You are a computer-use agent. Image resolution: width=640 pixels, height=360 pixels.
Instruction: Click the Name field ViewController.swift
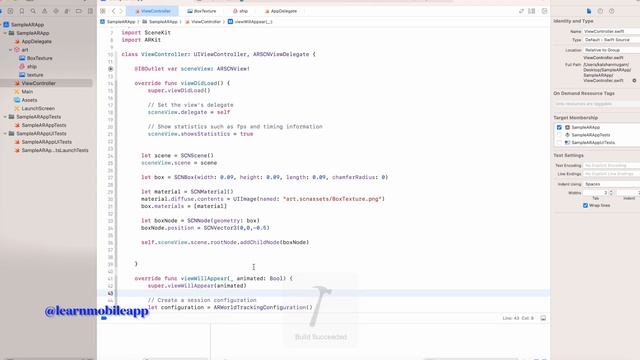click(x=611, y=31)
